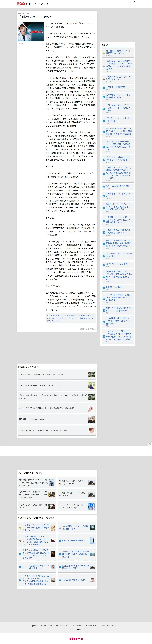Click rank 10 badge beside 『バス旅』太川陽介
The height and width of the screenshot is (644, 152).
point(60,580)
